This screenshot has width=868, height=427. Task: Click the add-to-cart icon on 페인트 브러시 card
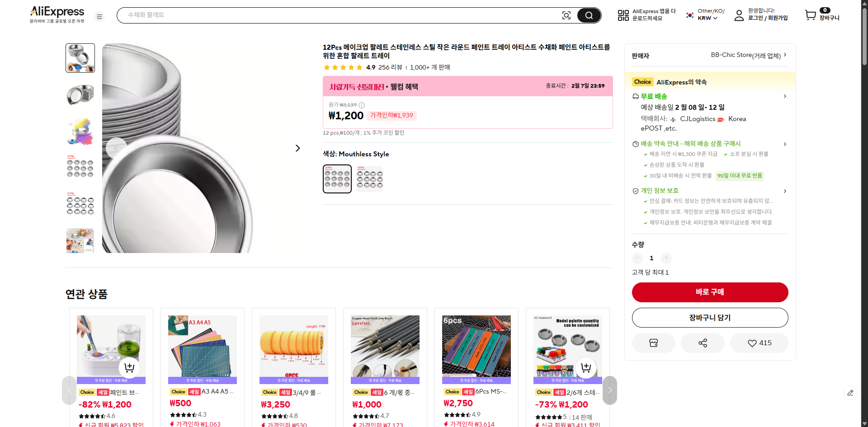[129, 368]
